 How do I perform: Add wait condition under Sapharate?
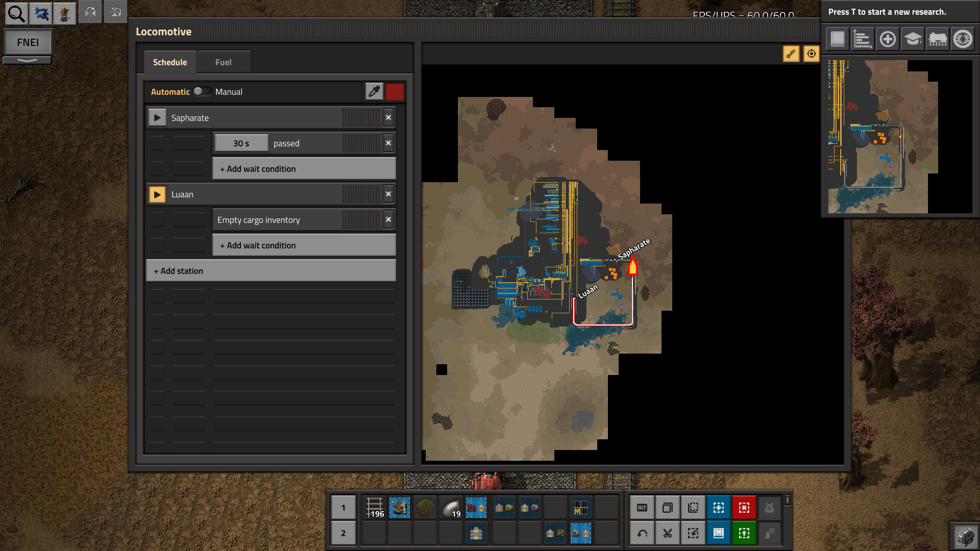pos(304,169)
